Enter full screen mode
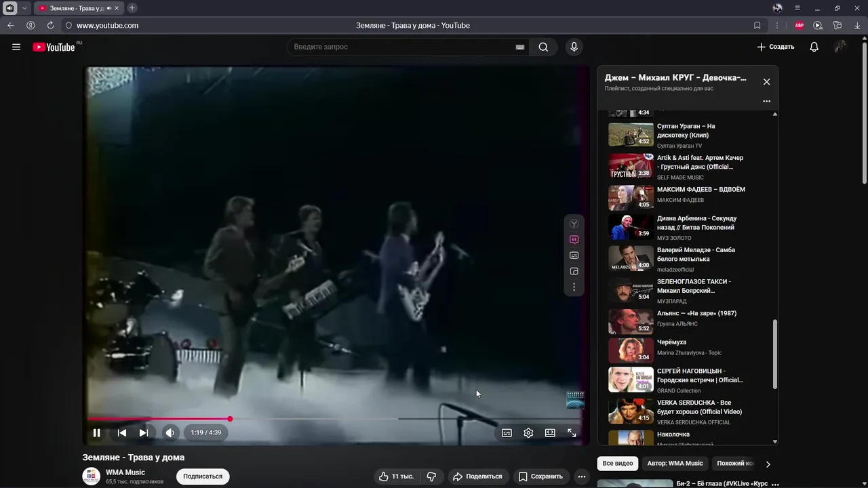The width and height of the screenshot is (868, 488). [x=572, y=432]
